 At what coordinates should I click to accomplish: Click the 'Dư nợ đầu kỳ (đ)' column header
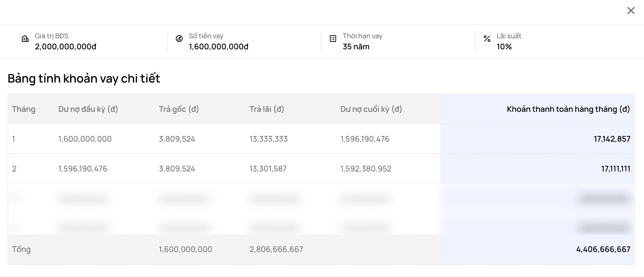point(88,109)
